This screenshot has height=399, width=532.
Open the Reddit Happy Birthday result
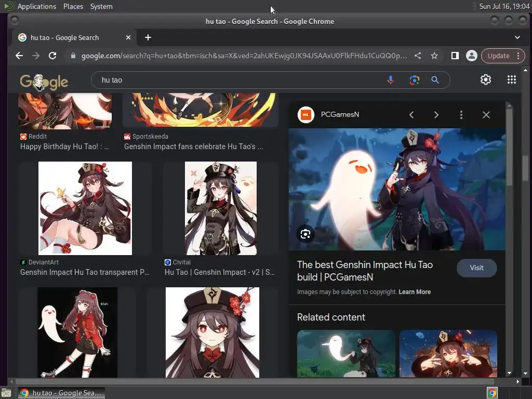(x=64, y=147)
